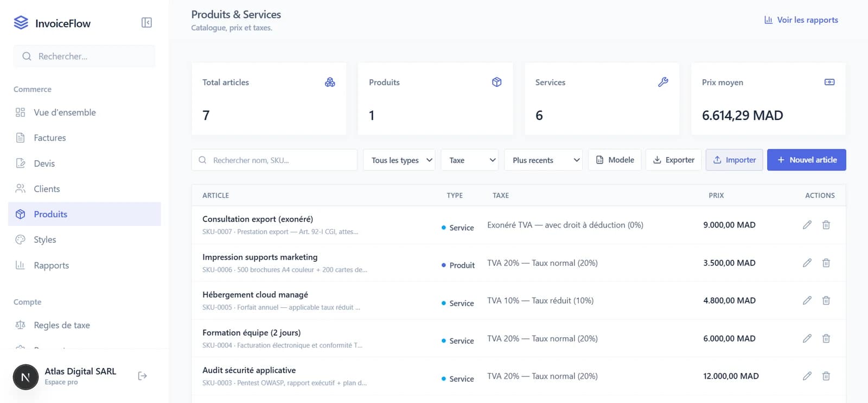Click the Exporter button

click(673, 160)
